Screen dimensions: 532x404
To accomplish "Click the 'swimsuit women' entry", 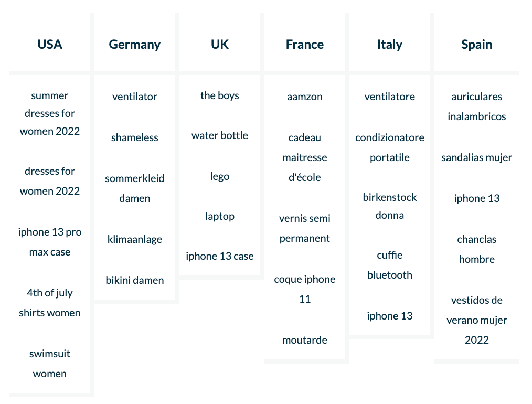I will pos(50,364).
